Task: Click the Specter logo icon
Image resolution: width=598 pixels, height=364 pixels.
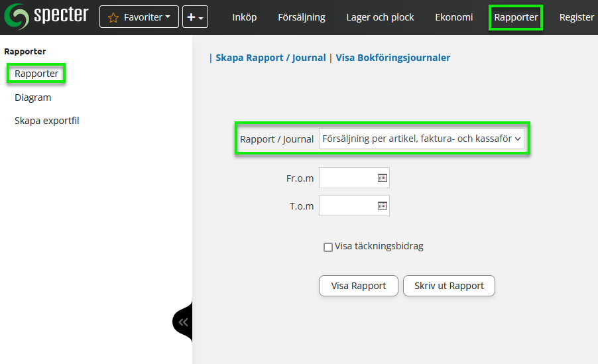Action: click(17, 17)
